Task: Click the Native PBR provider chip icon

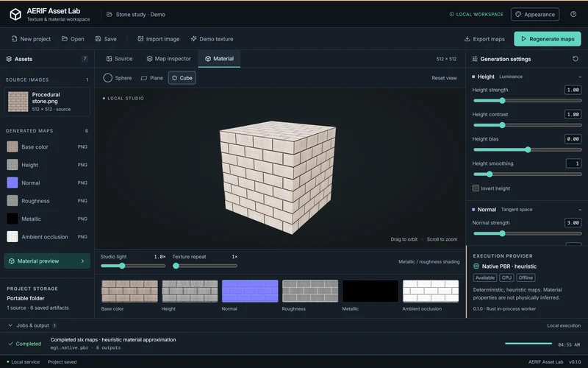Action: [x=476, y=266]
